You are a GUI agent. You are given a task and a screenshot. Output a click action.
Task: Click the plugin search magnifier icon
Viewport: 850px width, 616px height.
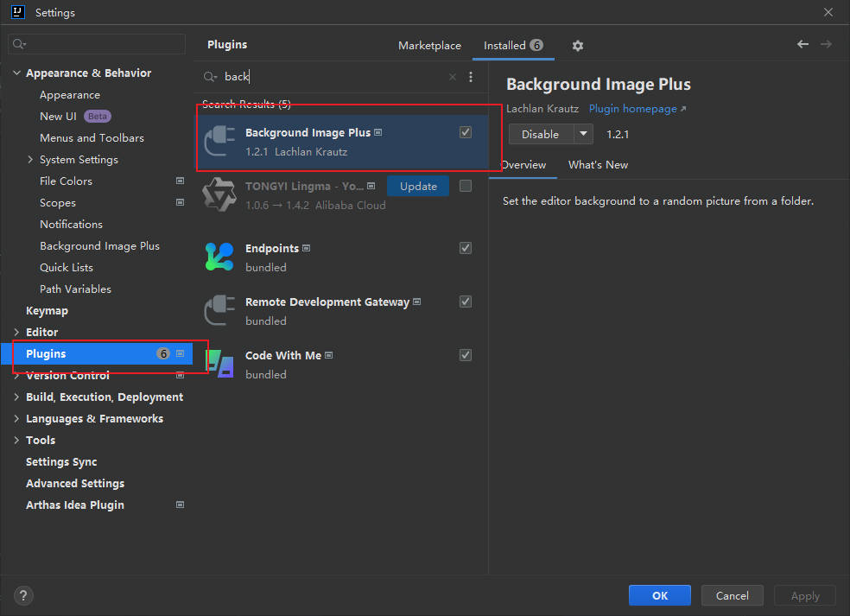click(210, 77)
